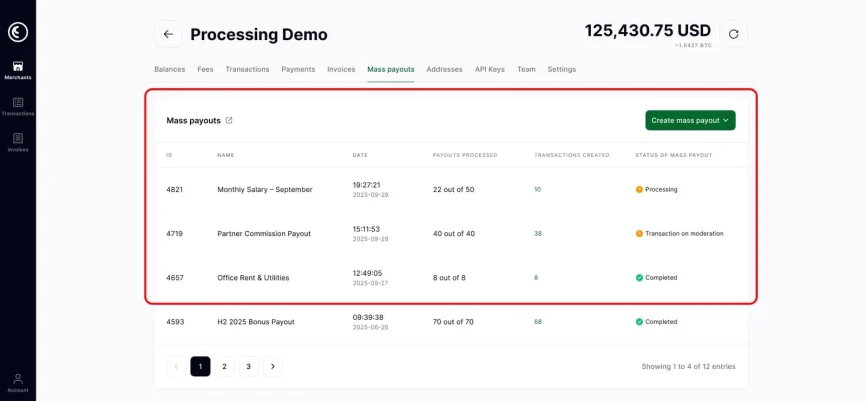Open Transactions in the left sidebar
The height and width of the screenshot is (401, 866).
pyautogui.click(x=18, y=106)
